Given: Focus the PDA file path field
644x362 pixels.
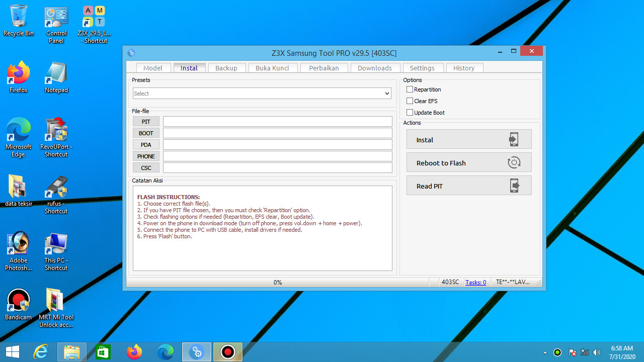Looking at the screenshot, I should 278,145.
